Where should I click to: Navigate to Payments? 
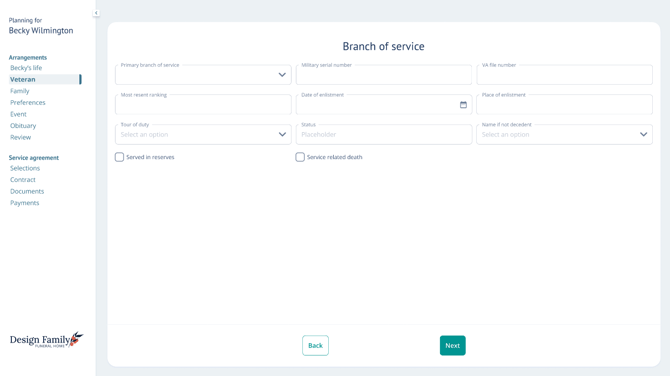24,203
